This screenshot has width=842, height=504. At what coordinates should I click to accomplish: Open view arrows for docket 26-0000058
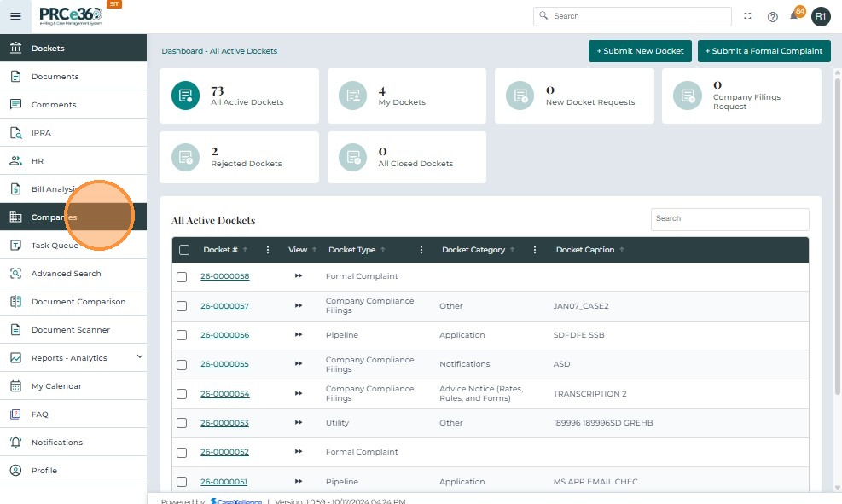(x=299, y=276)
